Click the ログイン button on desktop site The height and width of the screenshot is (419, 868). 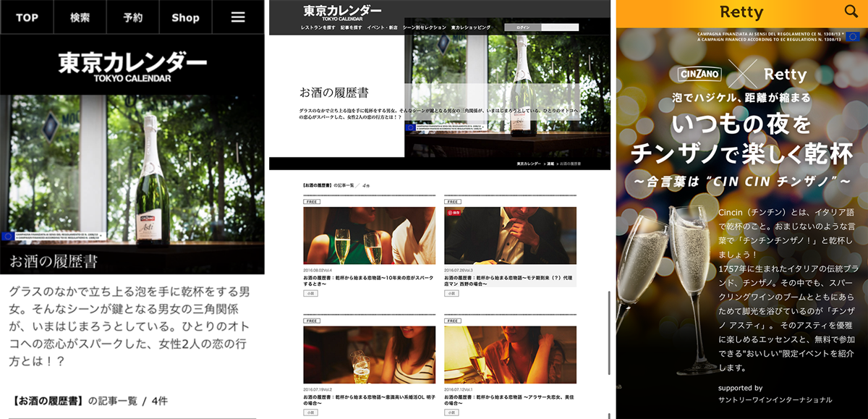tap(523, 27)
